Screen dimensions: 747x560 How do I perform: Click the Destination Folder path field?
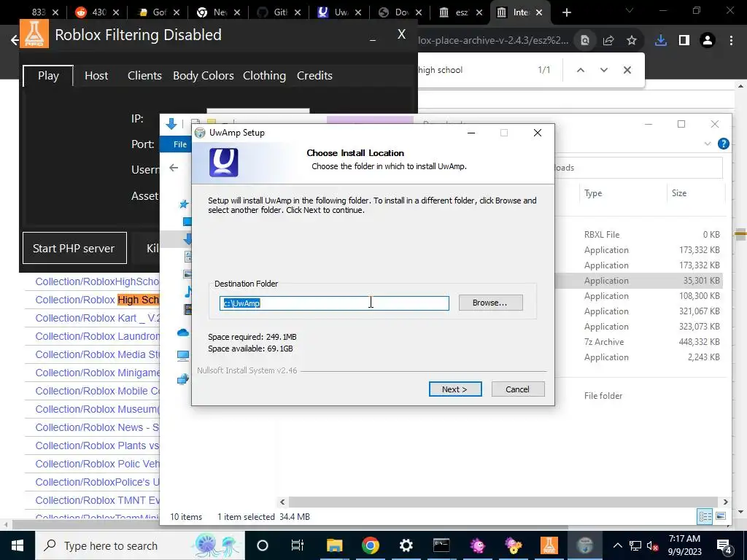[334, 303]
